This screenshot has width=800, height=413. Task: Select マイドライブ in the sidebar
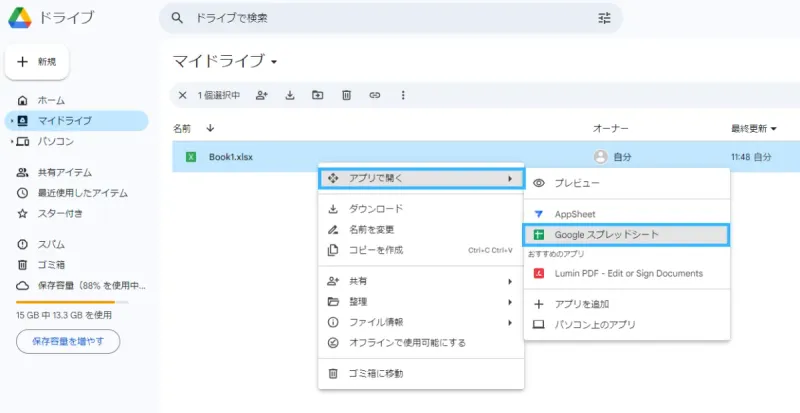coord(77,121)
